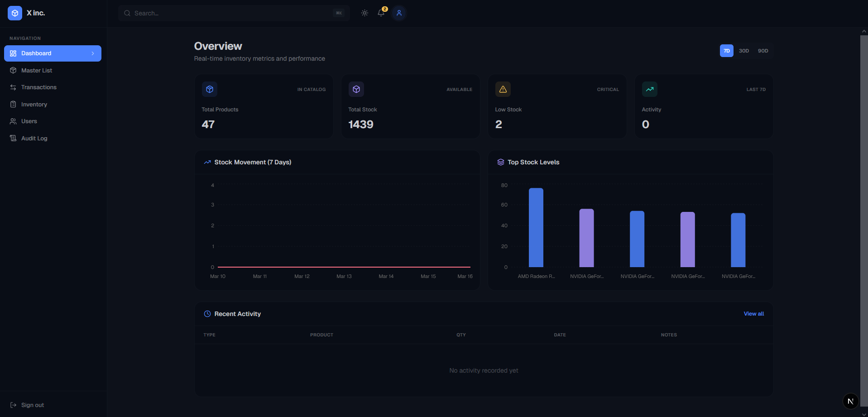Select the 7D time range
This screenshot has width=868, height=417.
click(726, 51)
